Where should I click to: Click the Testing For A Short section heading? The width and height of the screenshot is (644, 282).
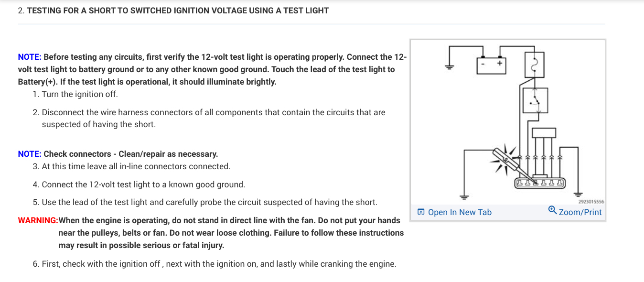pos(178,11)
